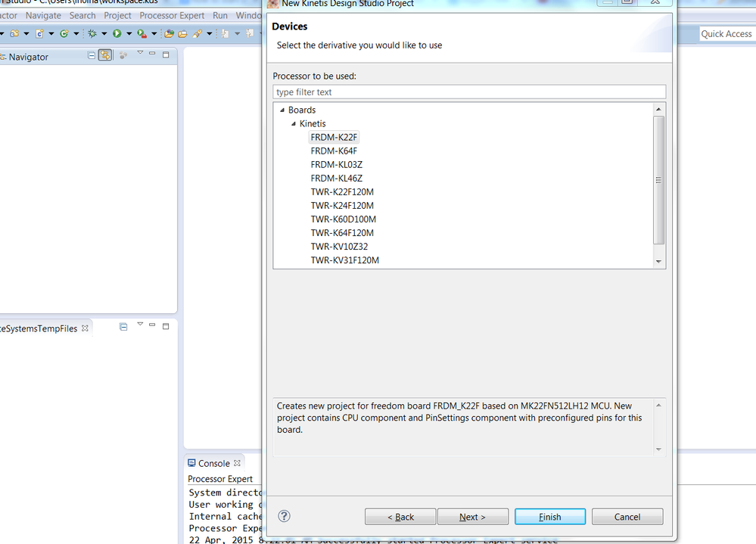
Task: Click the greyed focus icon in Navigator toolbar
Action: 123,55
